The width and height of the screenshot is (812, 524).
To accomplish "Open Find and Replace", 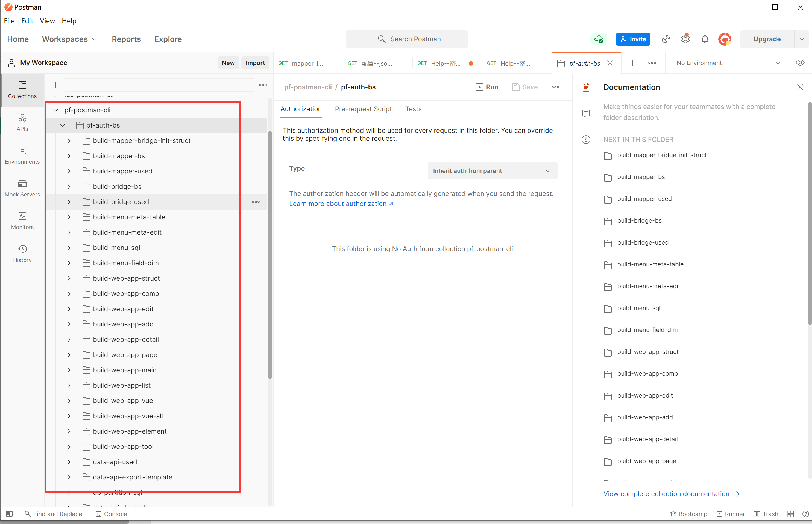I will tap(53, 514).
